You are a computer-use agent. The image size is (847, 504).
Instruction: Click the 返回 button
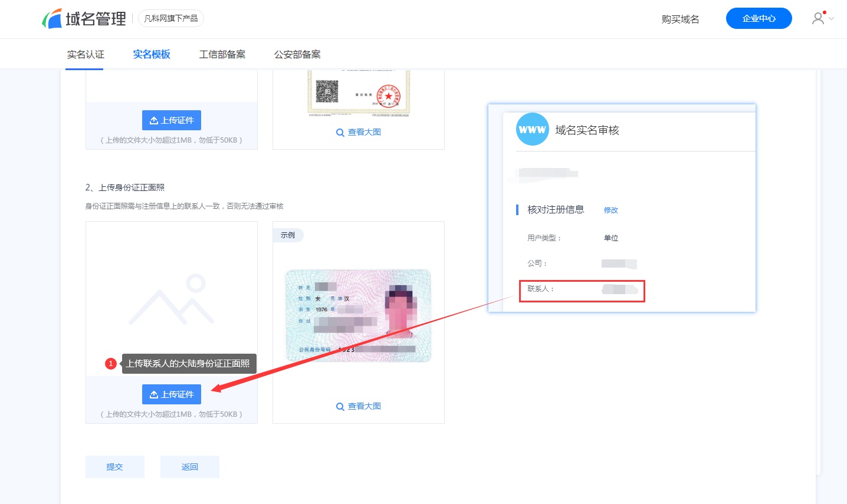pyautogui.click(x=190, y=467)
